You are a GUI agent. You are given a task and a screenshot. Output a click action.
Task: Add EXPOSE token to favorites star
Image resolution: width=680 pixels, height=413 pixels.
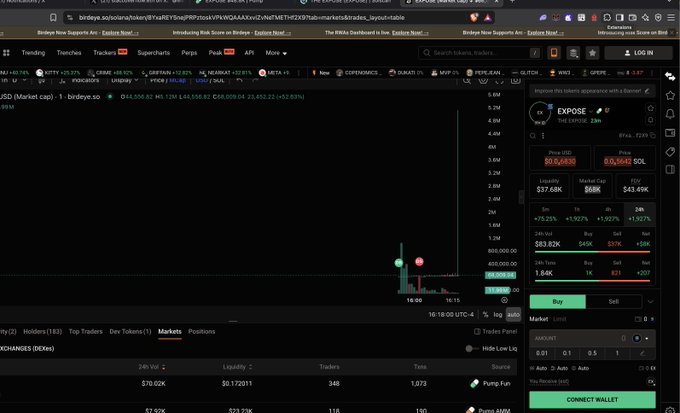[651, 108]
